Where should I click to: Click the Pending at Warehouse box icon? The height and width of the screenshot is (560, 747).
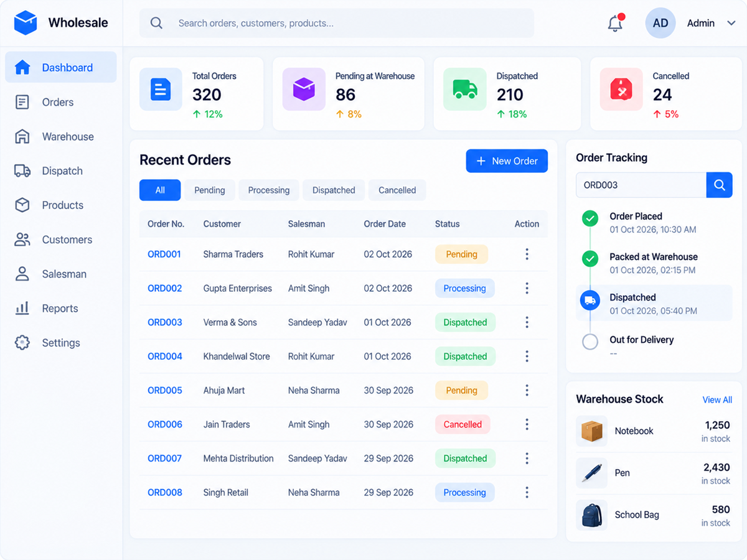tap(304, 90)
